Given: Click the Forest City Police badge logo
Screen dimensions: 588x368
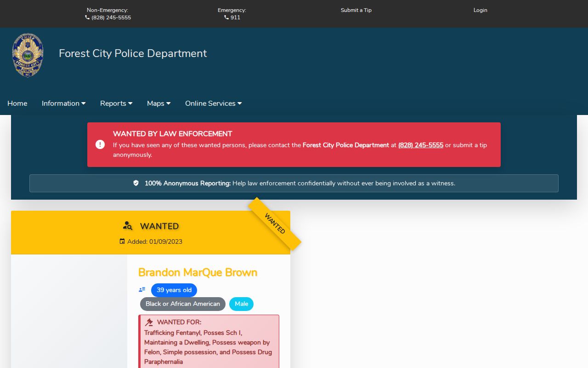Looking at the screenshot, I should point(28,55).
